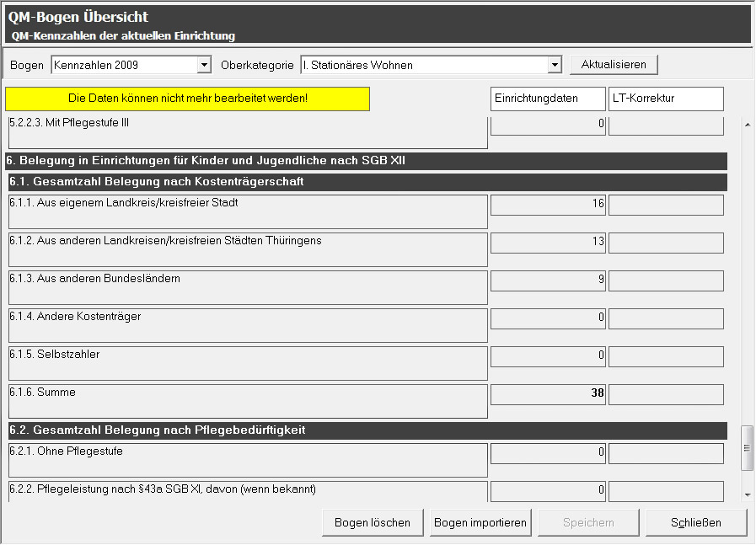Image resolution: width=756 pixels, height=545 pixels.
Task: Expand the Oberkategorie dropdown list
Action: click(x=554, y=65)
